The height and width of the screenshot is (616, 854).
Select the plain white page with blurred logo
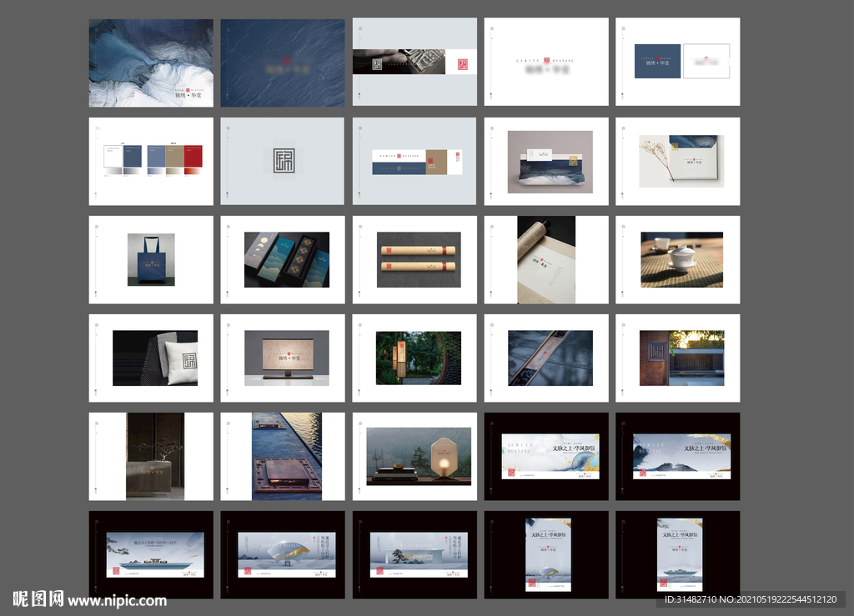click(546, 62)
